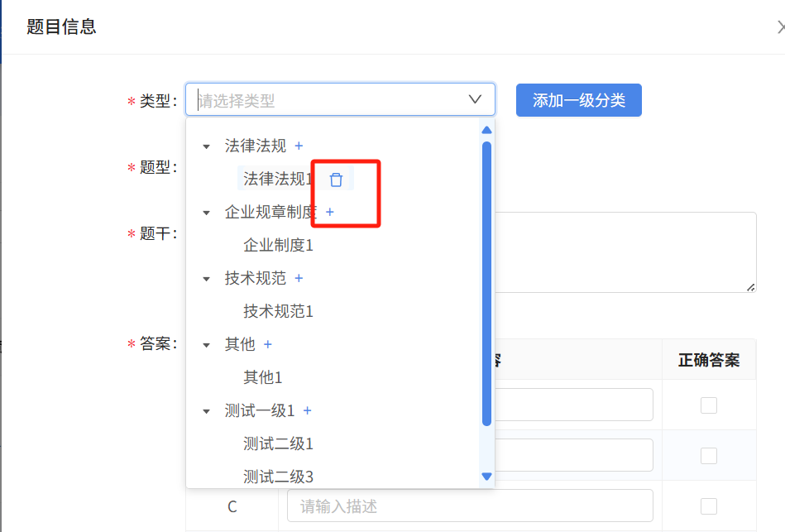Viewport: 785px width, 532px height.
Task: Collapse the 法律法规 tree node
Action: click(x=207, y=146)
